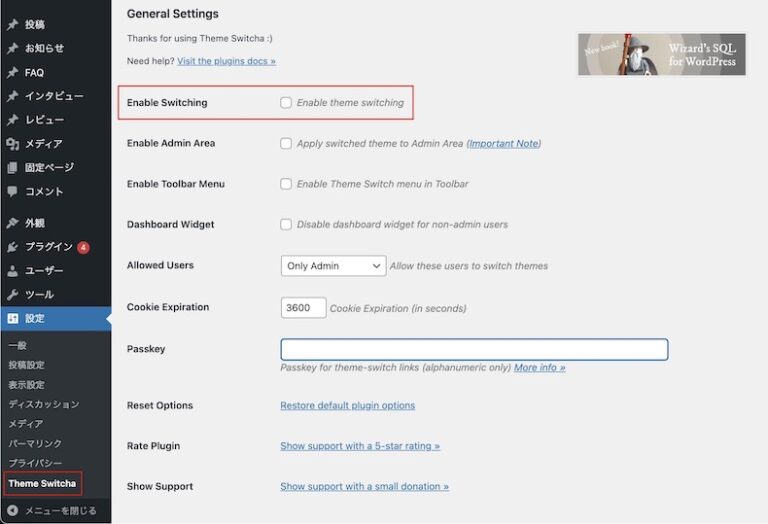The width and height of the screenshot is (768, 524).
Task: Toggle Enable Theme Switch menu in Toolbar
Action: [286, 184]
